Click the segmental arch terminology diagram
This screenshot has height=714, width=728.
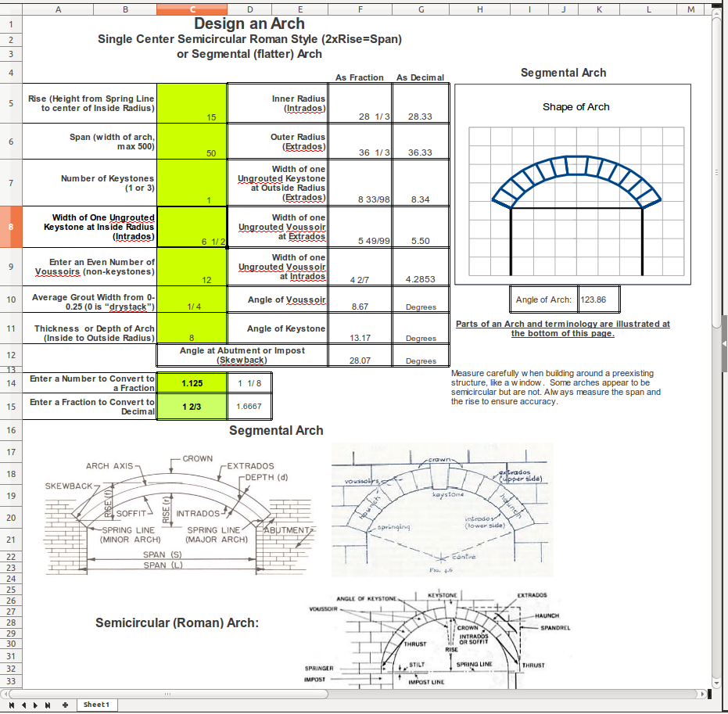click(179, 514)
